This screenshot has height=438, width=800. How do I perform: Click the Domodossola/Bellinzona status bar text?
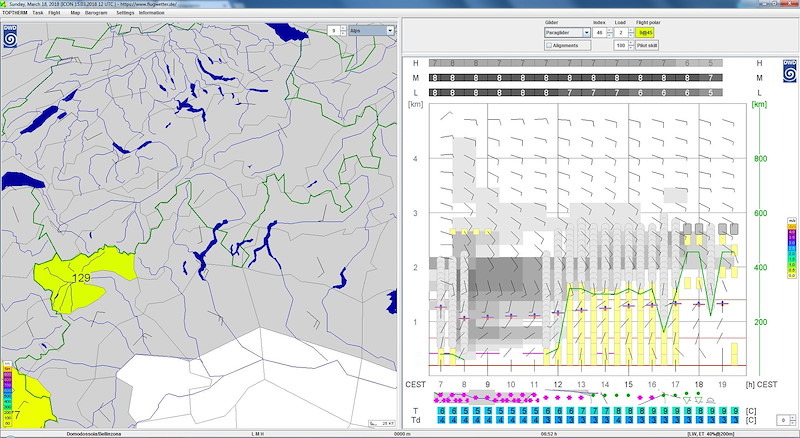94,434
